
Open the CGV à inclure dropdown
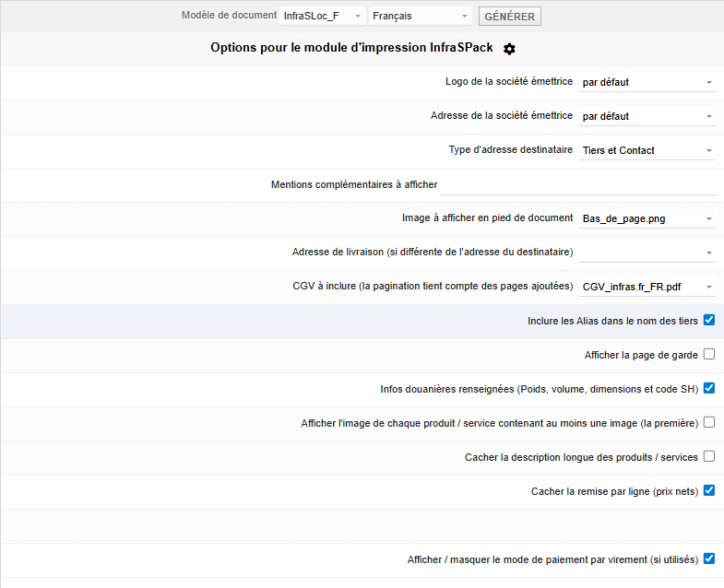(x=647, y=288)
